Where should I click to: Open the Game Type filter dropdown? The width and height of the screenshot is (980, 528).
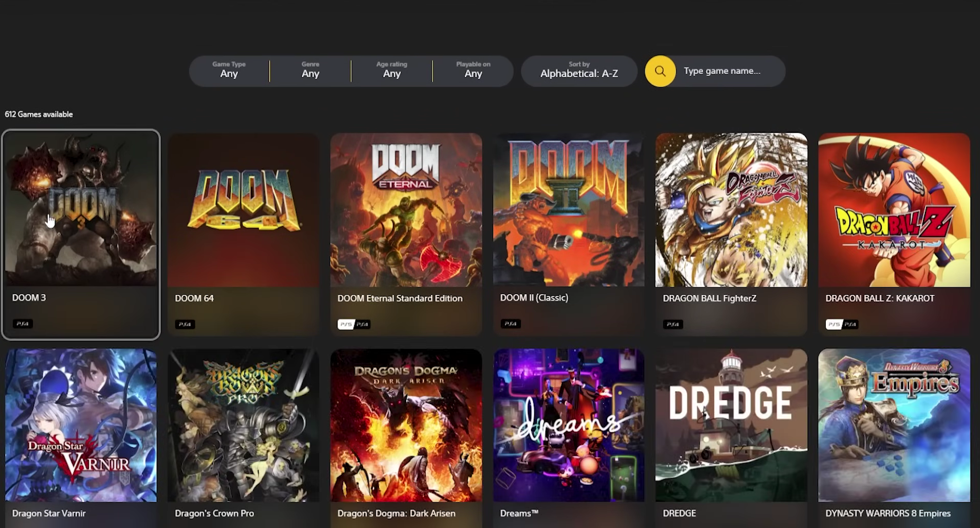pyautogui.click(x=229, y=71)
